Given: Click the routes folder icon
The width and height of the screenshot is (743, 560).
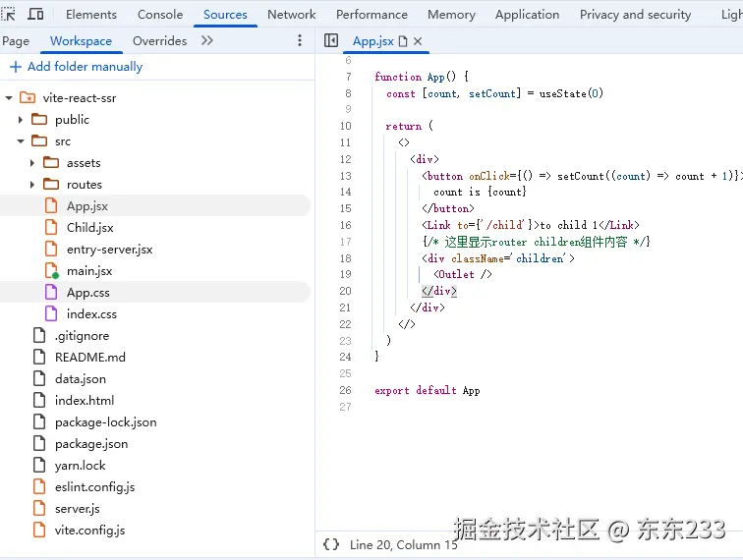Looking at the screenshot, I should click(x=51, y=184).
